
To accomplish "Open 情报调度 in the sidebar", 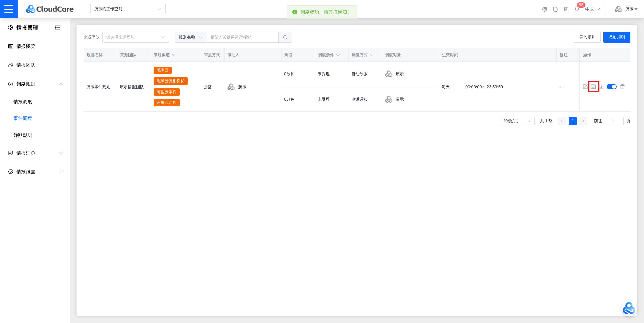I will [23, 102].
